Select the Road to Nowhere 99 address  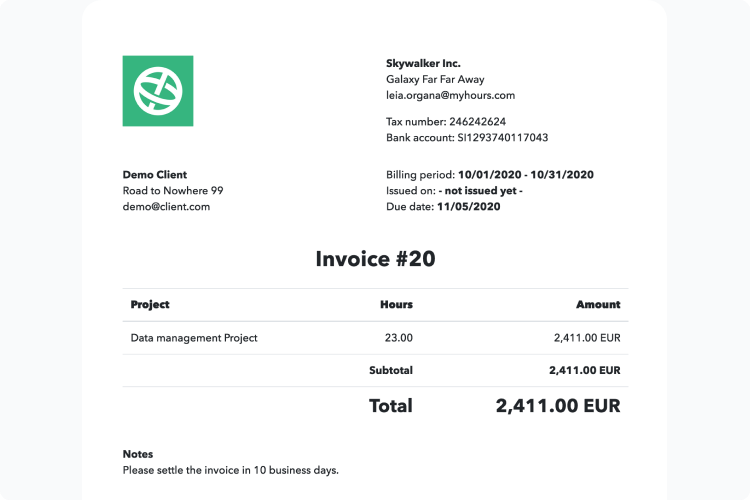pyautogui.click(x=173, y=191)
